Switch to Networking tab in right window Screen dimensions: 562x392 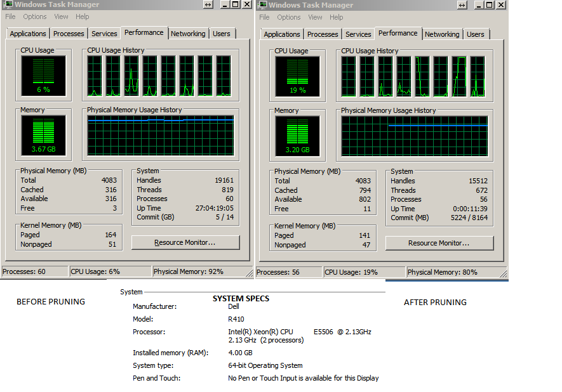click(442, 34)
